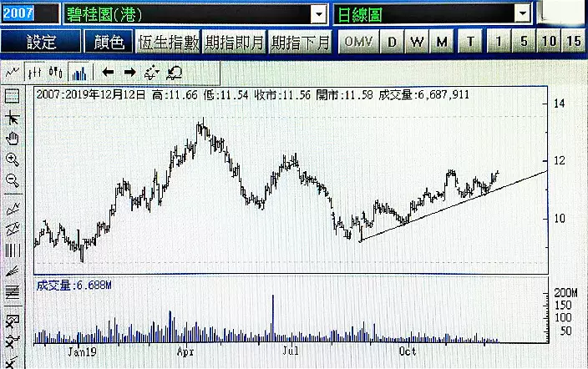The height and width of the screenshot is (369, 588).
Task: Click the right arrow to scroll chart forward
Action: [x=129, y=72]
